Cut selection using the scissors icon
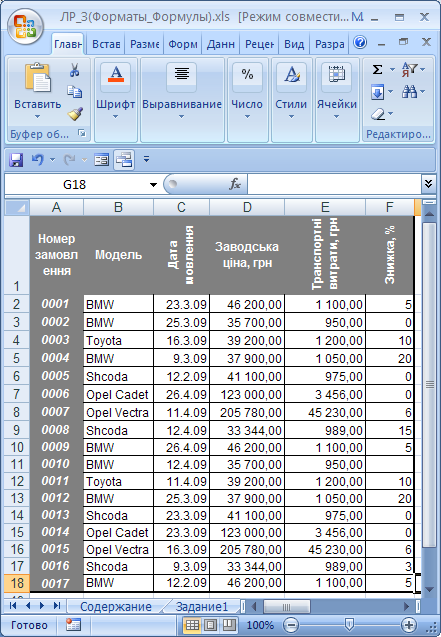This screenshot has width=441, height=637. (x=74, y=70)
